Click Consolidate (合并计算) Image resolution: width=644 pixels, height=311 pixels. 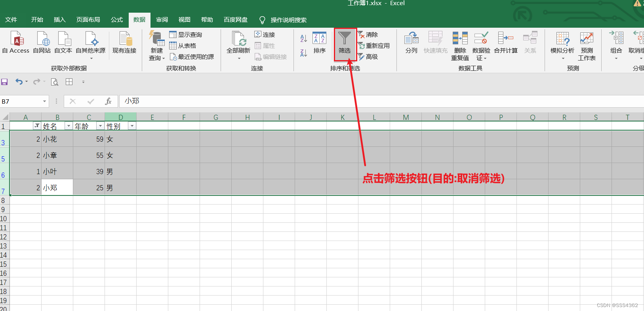506,42
